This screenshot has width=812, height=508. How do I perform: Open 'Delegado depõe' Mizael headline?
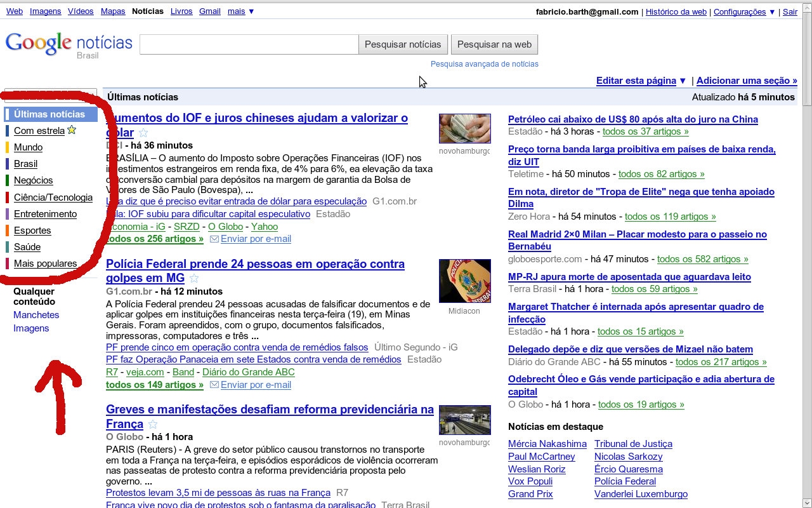pos(631,349)
